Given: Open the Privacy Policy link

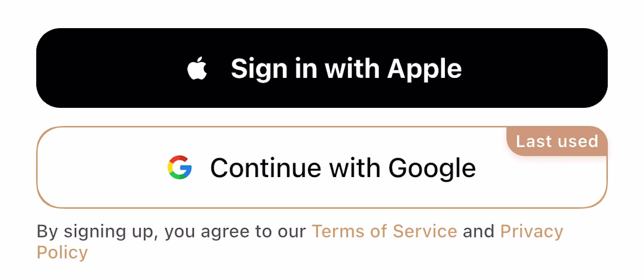Looking at the screenshot, I should point(531,231).
